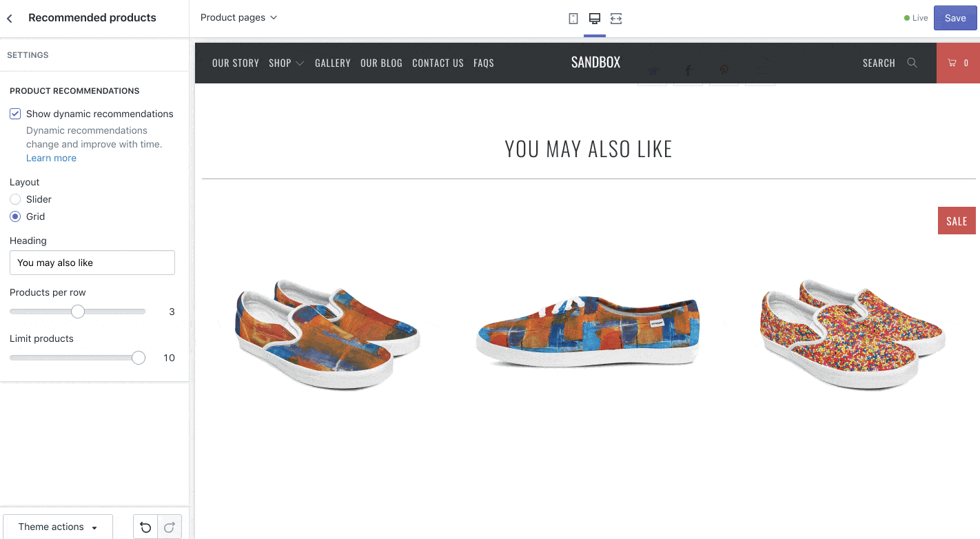Select the Slider layout option
Screen dimensions: 980x539
point(15,199)
